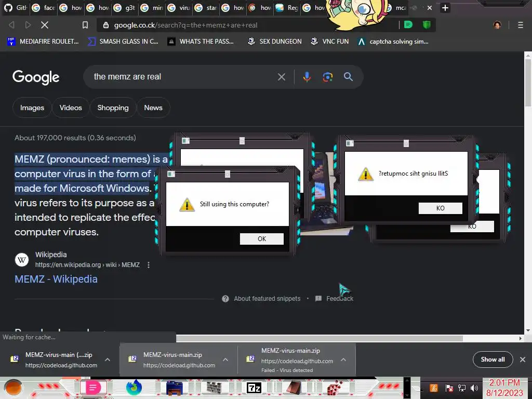Click the Java icon in the system tray

click(434, 388)
